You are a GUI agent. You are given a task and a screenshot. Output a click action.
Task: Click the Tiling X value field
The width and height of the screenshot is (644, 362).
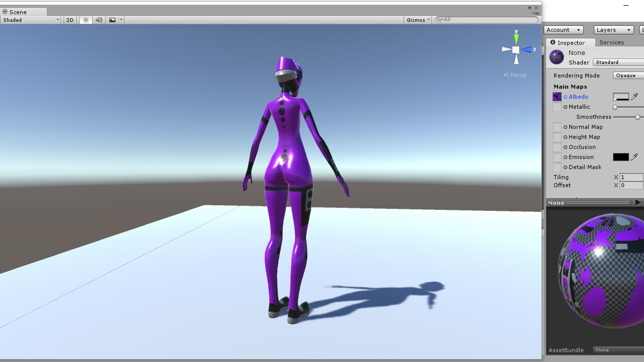632,177
